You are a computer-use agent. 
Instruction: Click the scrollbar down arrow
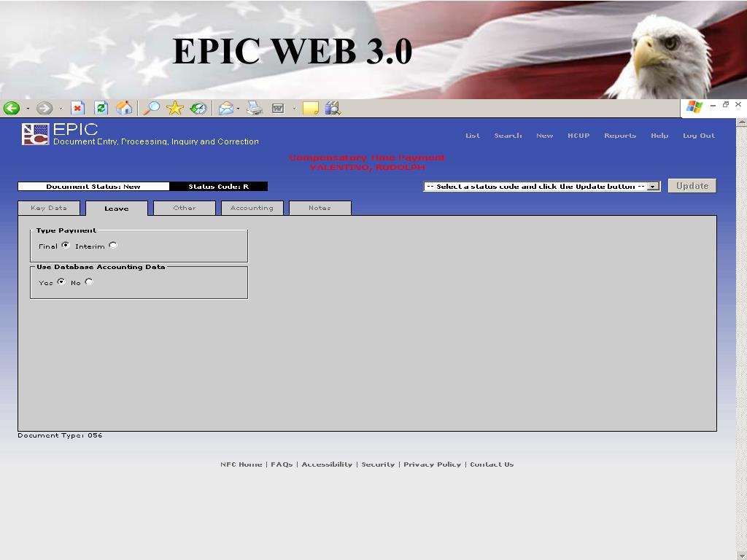tap(741, 555)
